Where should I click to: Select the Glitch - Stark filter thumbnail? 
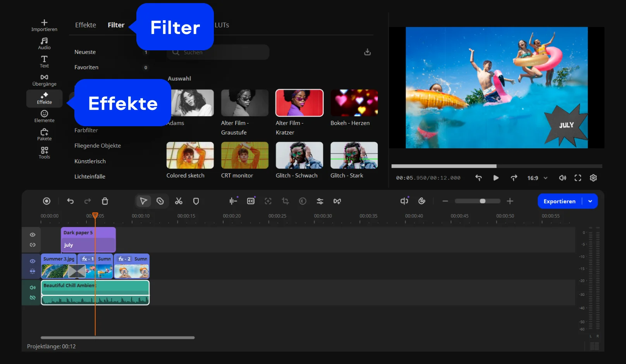click(x=354, y=155)
